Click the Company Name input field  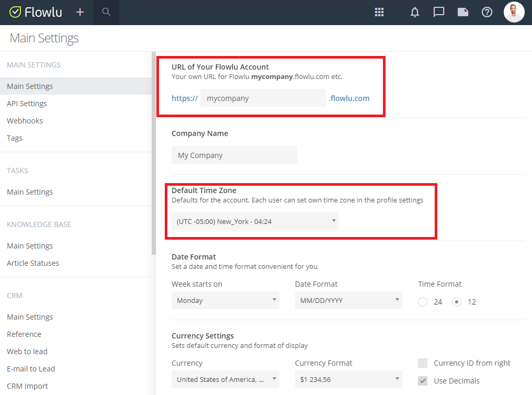pyautogui.click(x=234, y=155)
